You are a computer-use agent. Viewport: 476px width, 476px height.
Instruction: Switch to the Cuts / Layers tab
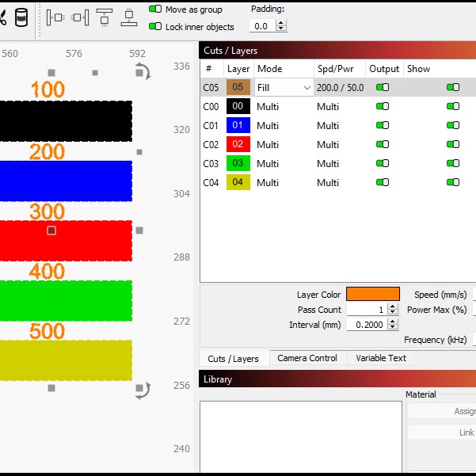(x=233, y=359)
